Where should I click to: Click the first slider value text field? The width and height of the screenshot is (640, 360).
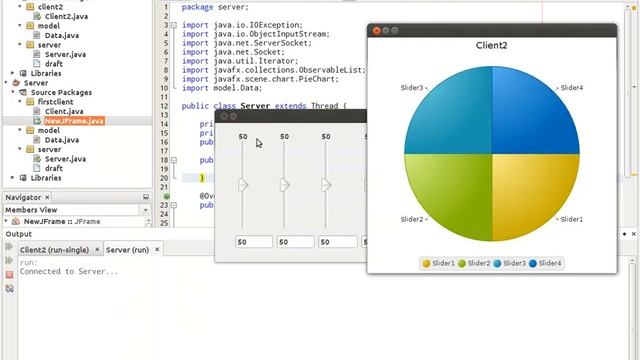[x=254, y=242]
